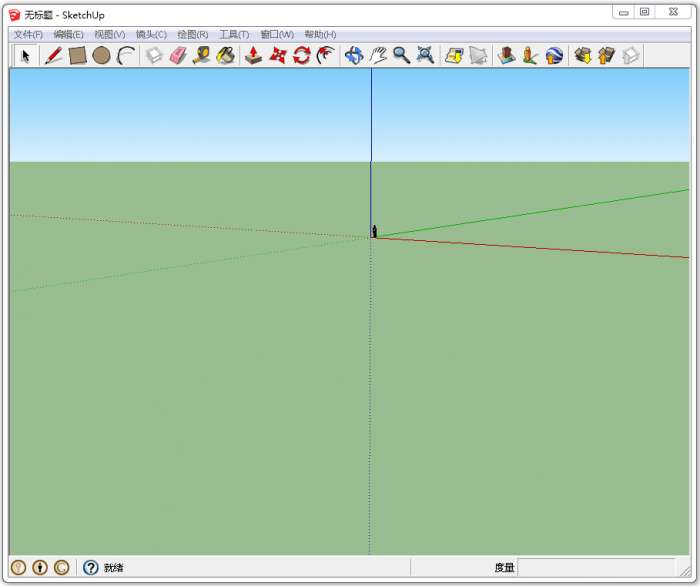Click the Zoom Extents icon
This screenshot has height=586, width=700.
425,56
